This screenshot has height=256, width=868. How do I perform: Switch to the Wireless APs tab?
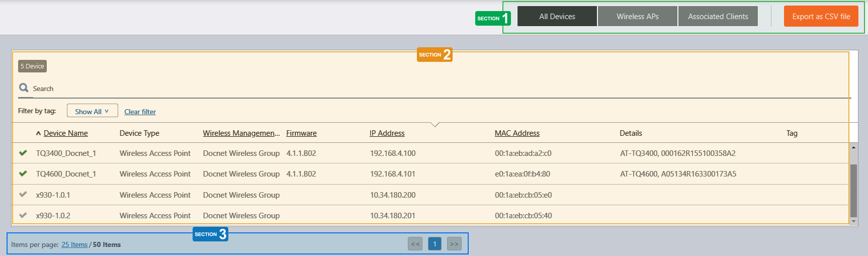[x=637, y=17]
